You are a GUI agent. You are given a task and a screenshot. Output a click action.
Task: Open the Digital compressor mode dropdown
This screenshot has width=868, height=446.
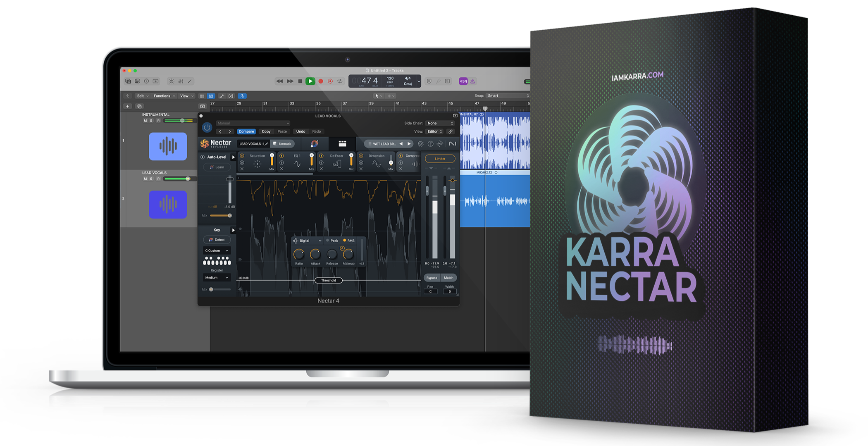point(308,241)
